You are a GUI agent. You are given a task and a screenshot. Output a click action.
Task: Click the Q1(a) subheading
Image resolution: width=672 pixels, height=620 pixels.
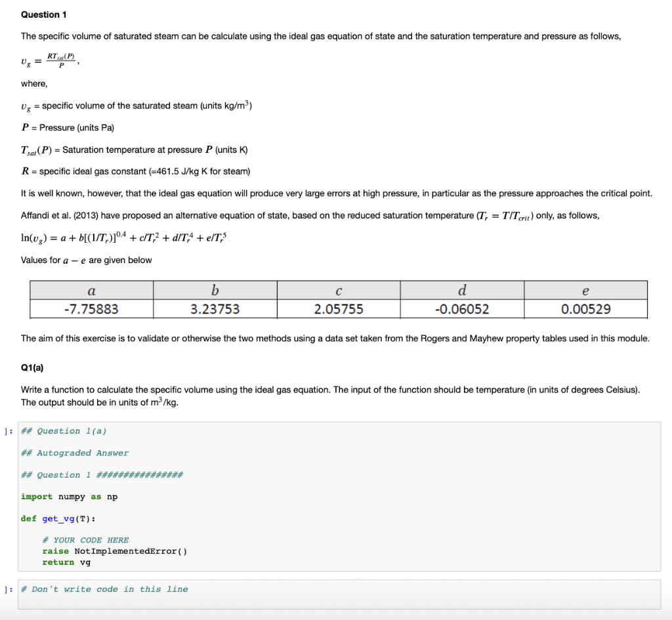(32, 367)
